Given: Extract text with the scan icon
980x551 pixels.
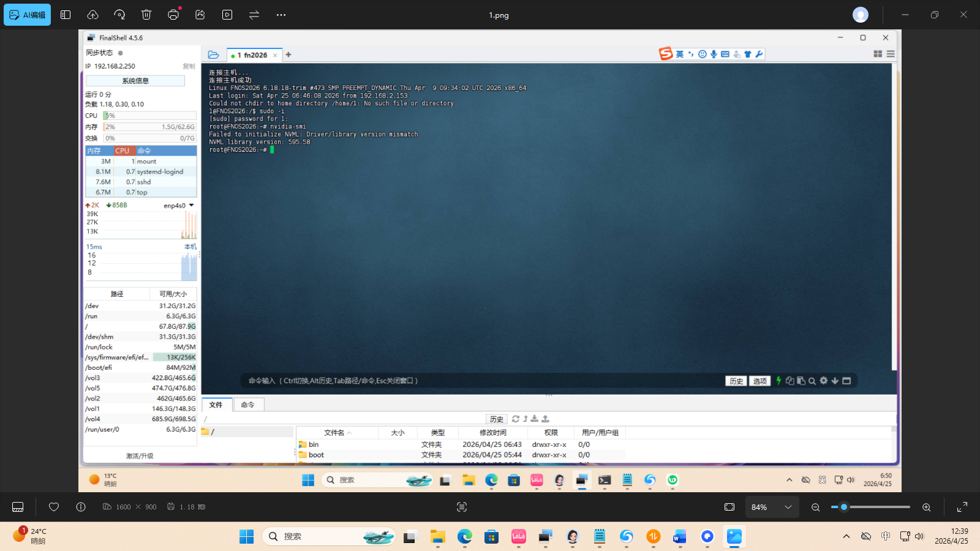Looking at the screenshot, I should (462, 507).
